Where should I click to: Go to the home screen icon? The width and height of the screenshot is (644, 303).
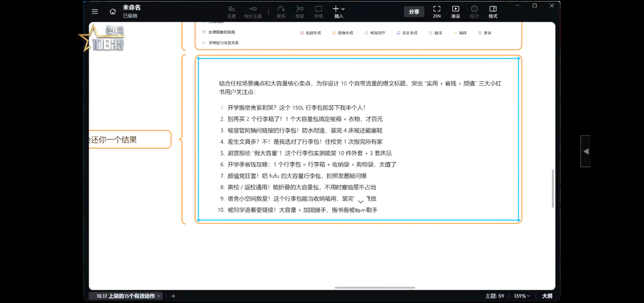tap(113, 12)
